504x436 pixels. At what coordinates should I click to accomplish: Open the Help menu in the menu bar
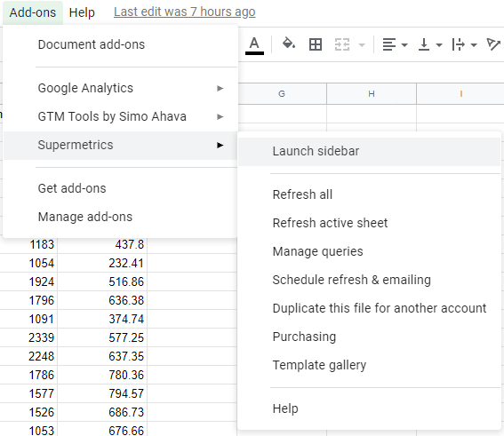tap(82, 12)
